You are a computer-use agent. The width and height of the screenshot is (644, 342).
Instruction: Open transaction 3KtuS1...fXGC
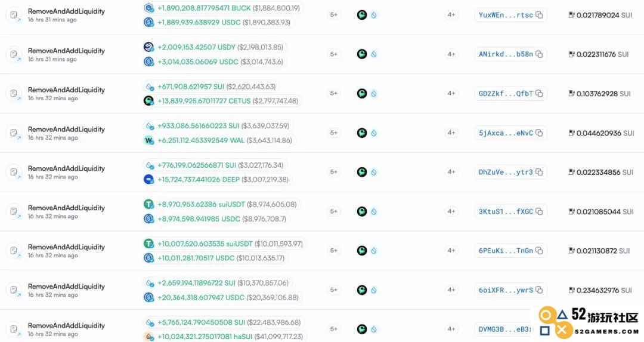[x=506, y=212]
